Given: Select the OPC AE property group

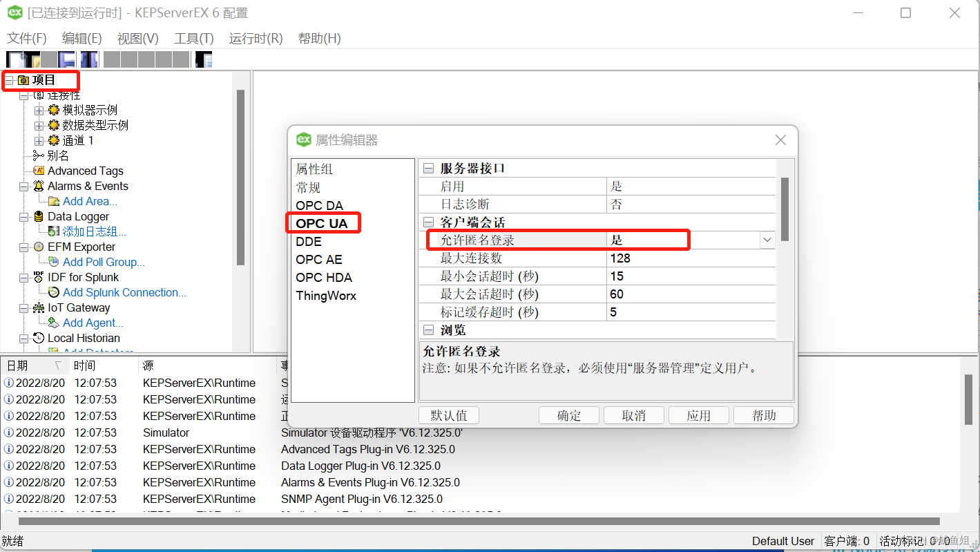Looking at the screenshot, I should click(x=318, y=259).
